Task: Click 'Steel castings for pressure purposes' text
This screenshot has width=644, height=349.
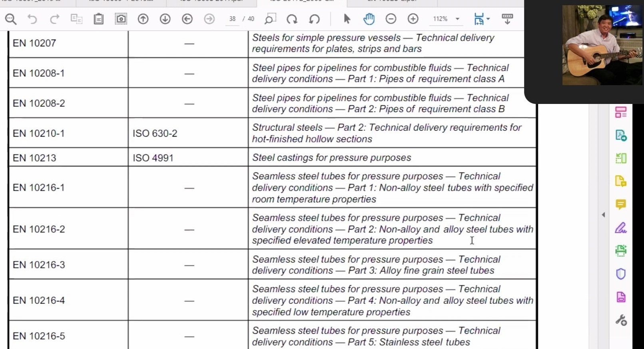Action: tap(331, 158)
